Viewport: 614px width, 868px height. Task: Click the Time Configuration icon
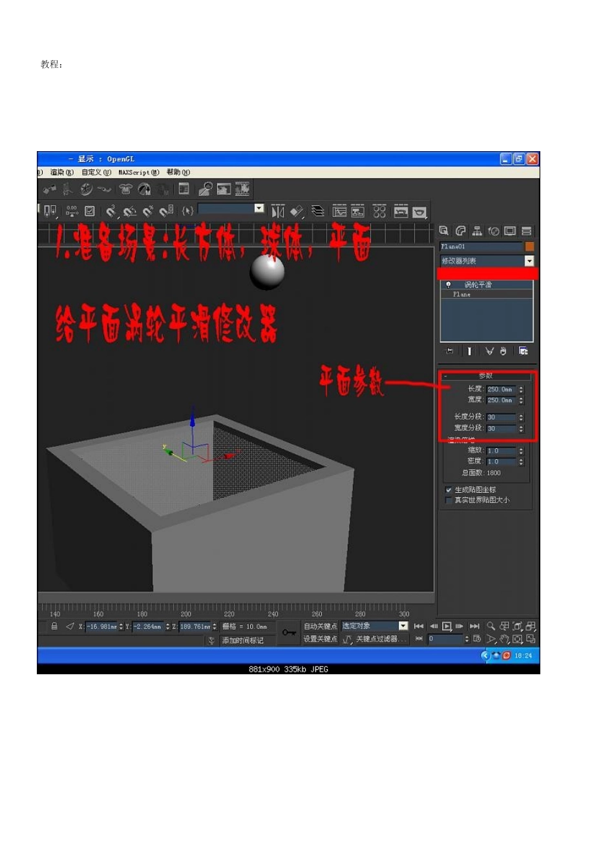coord(477,639)
